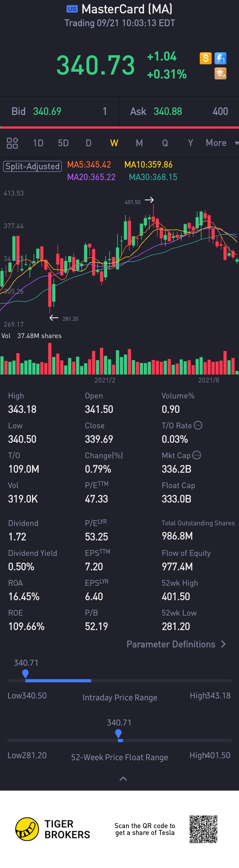Viewport: 239px width, 868px height.
Task: Tap the T/O value 109.0M
Action: point(24,469)
